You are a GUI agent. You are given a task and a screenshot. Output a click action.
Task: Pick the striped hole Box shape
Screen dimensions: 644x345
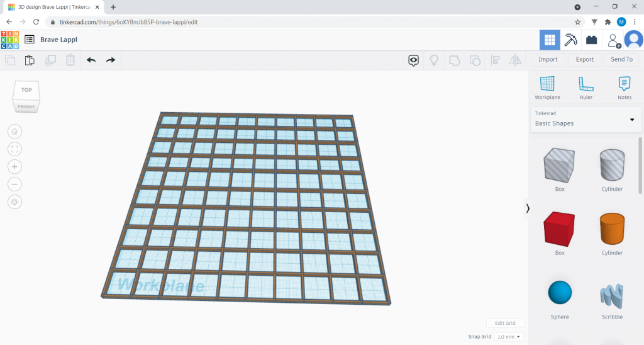559,166
